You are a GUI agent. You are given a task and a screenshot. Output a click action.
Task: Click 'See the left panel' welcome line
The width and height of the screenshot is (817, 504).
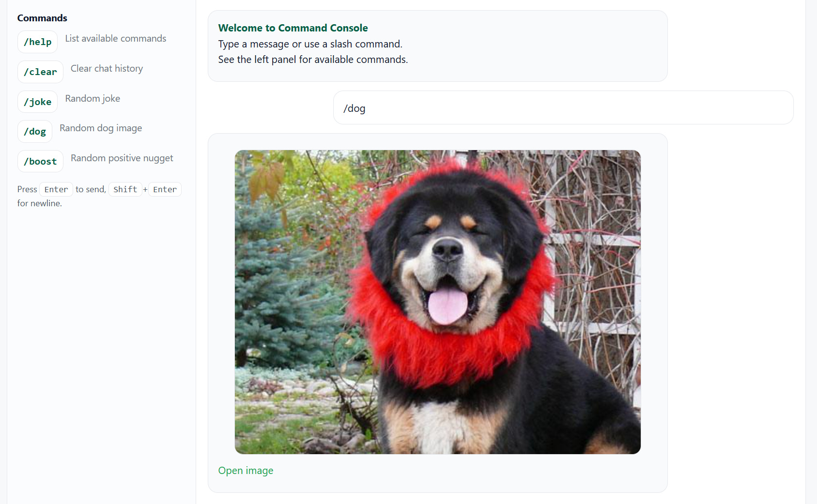[313, 60]
